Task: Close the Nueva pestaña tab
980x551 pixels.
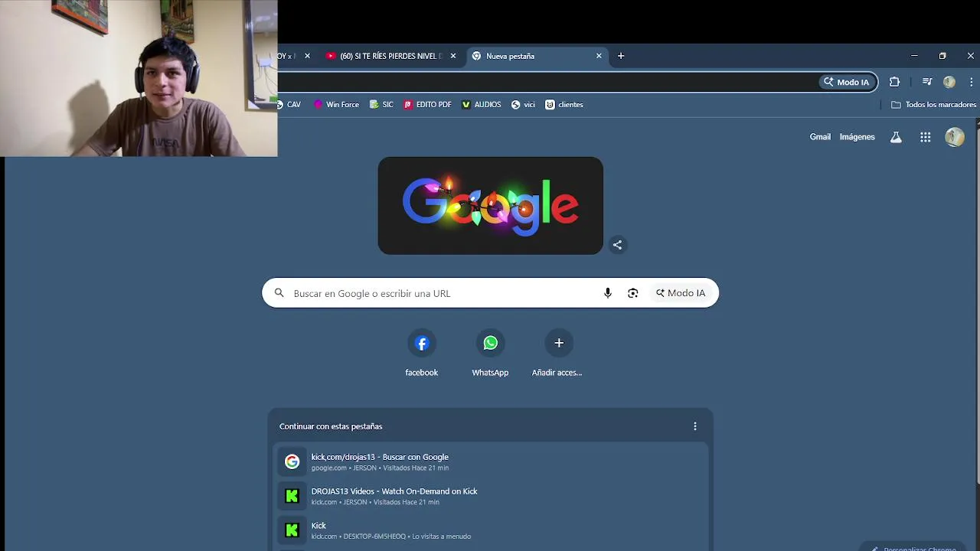Action: pos(599,56)
